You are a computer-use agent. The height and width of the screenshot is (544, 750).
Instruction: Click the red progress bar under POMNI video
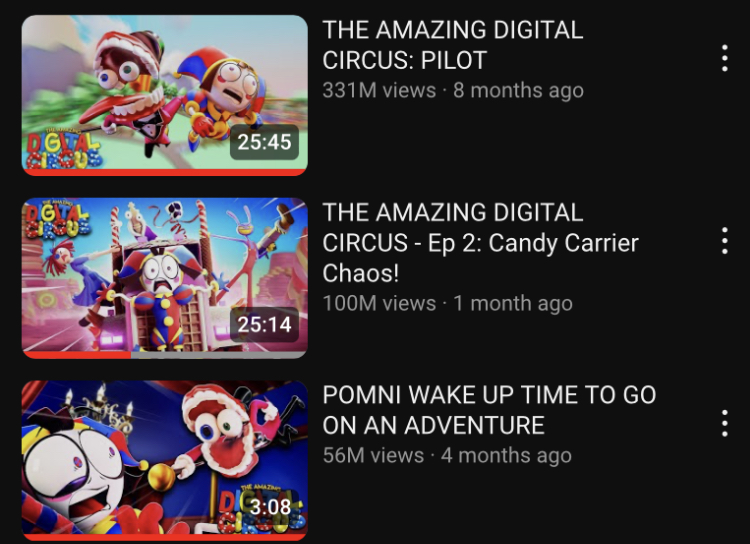click(165, 538)
